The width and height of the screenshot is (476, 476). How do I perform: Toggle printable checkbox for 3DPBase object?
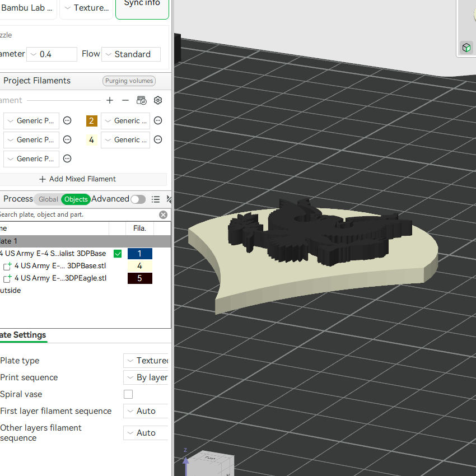point(118,254)
